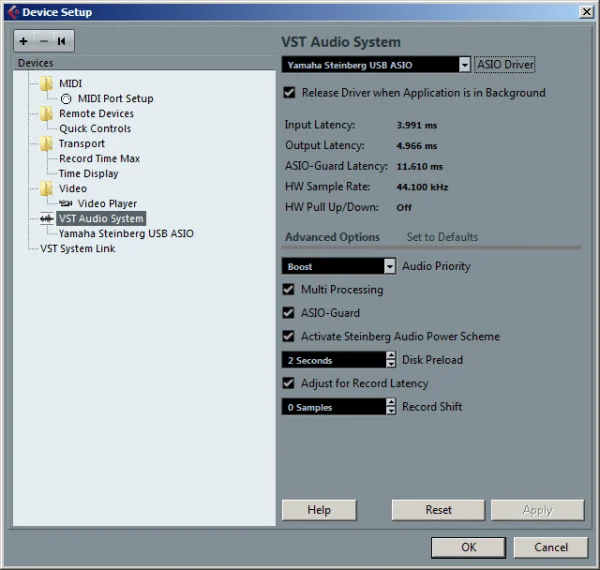Image resolution: width=600 pixels, height=570 pixels.
Task: Decrease Record Shift with down arrow
Action: [390, 410]
